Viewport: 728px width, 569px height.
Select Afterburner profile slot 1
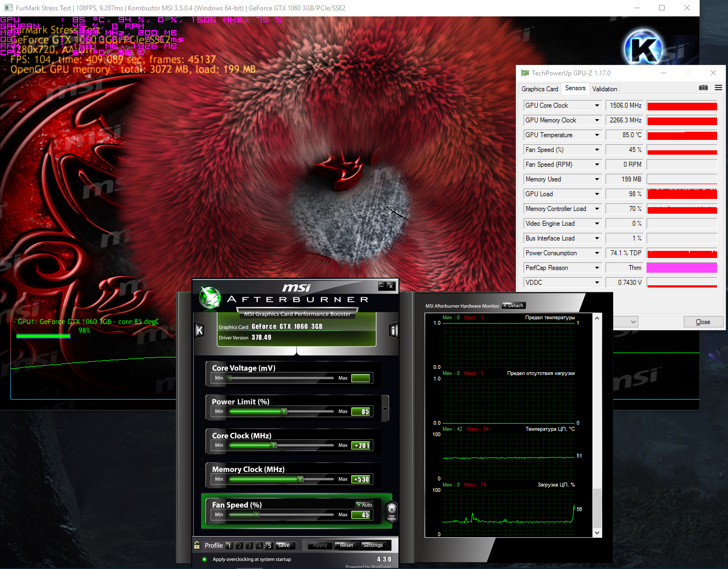point(229,545)
